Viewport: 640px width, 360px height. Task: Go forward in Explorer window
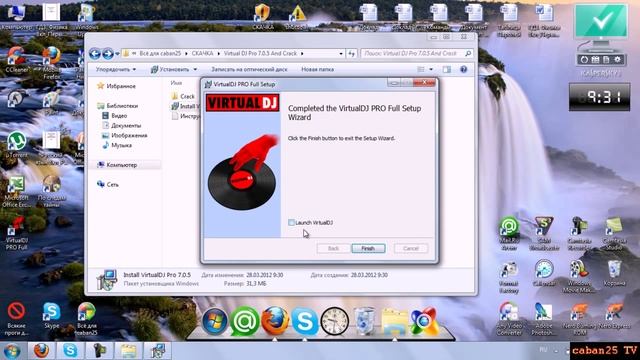[108, 53]
